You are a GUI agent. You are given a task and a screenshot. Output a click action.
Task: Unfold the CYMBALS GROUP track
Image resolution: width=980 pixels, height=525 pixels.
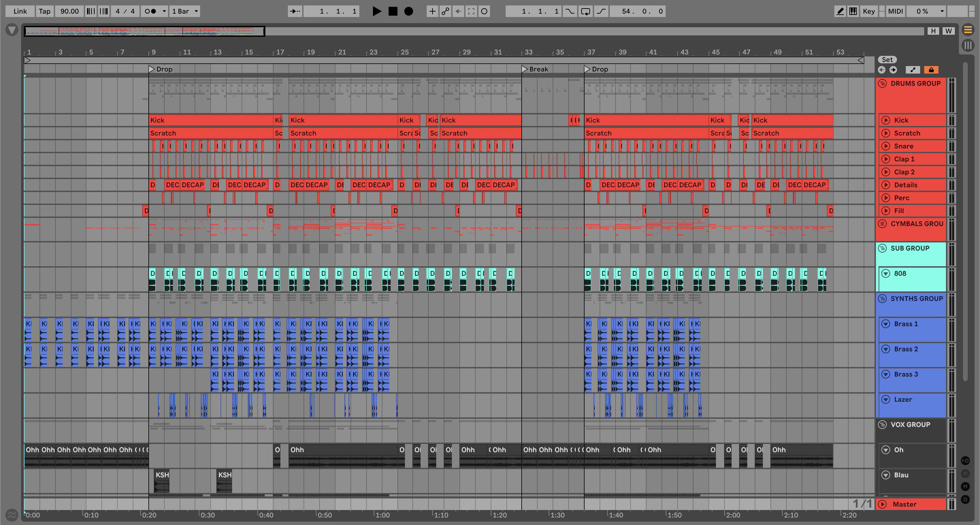883,223
